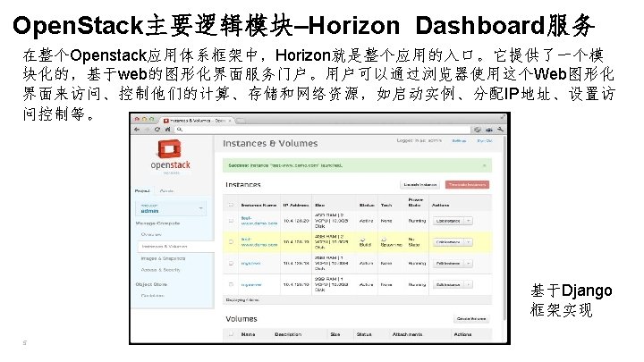Screen dimensions: 644x362
Task: Open Overview under Manage Compute
Action: [151, 234]
